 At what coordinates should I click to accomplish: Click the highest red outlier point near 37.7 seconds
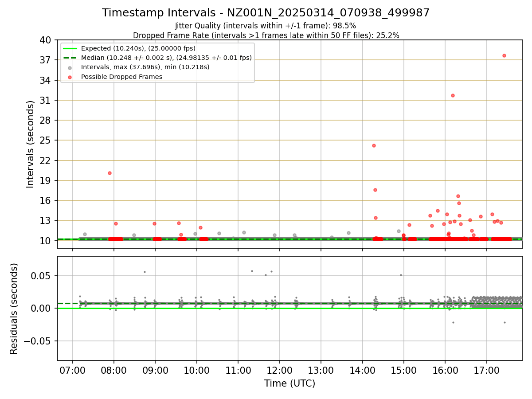click(x=504, y=55)
